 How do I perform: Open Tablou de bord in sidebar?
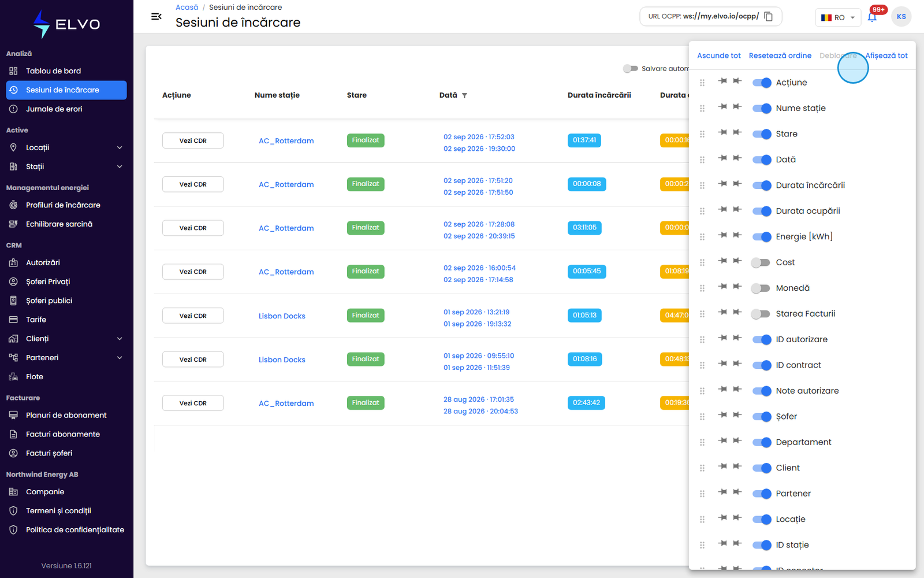coord(66,71)
